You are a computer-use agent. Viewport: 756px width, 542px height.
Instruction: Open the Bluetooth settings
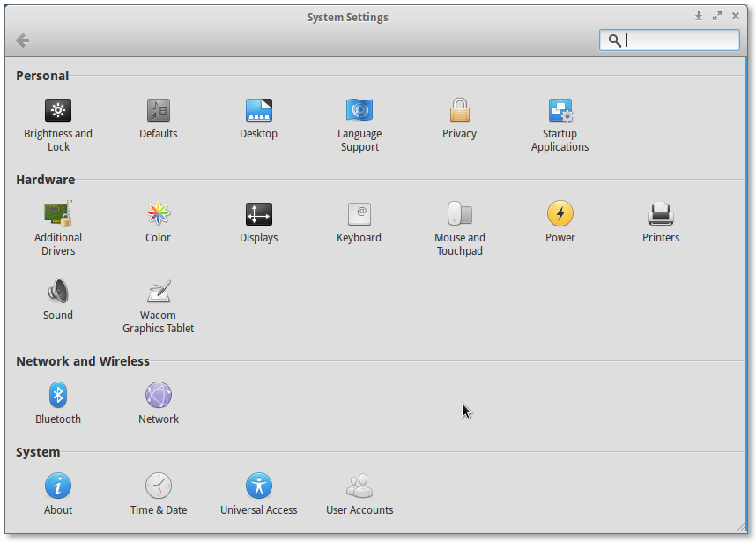click(x=58, y=395)
